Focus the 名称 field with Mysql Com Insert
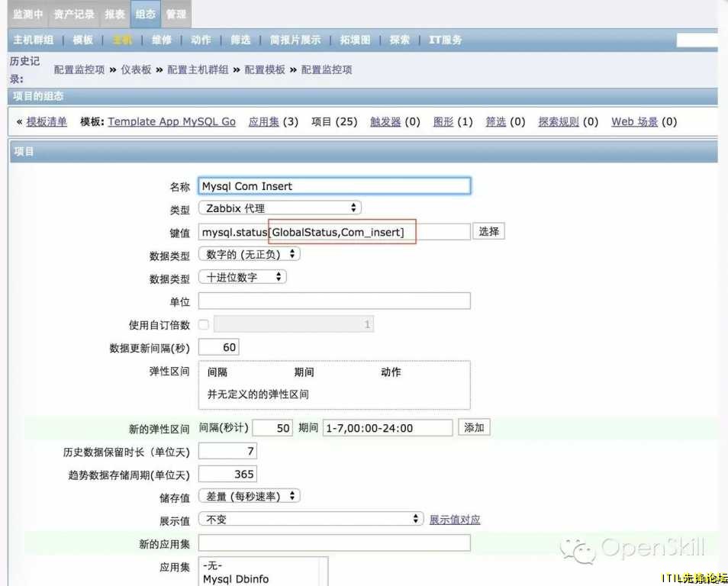 pyautogui.click(x=334, y=185)
